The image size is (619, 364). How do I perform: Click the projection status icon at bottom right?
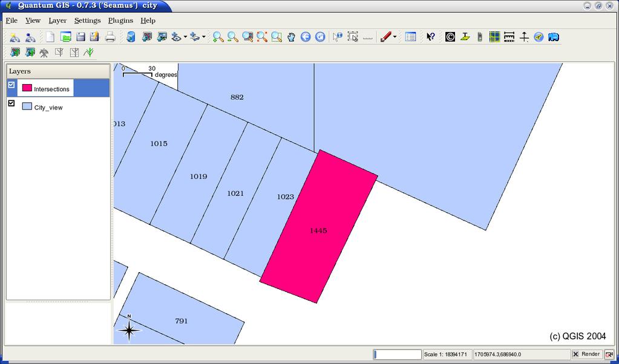coord(609,354)
